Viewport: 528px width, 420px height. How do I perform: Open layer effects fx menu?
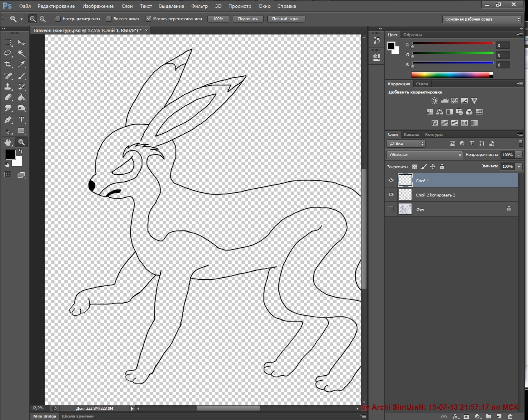455,417
